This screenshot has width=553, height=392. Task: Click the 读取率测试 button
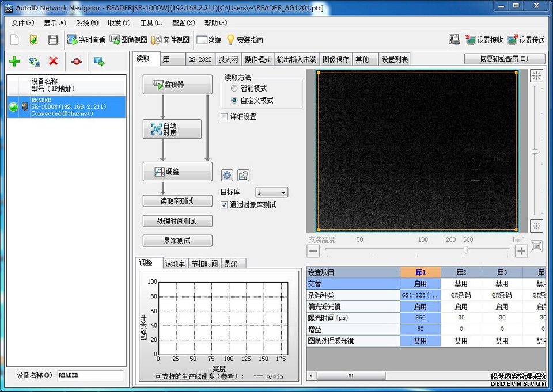[177, 201]
